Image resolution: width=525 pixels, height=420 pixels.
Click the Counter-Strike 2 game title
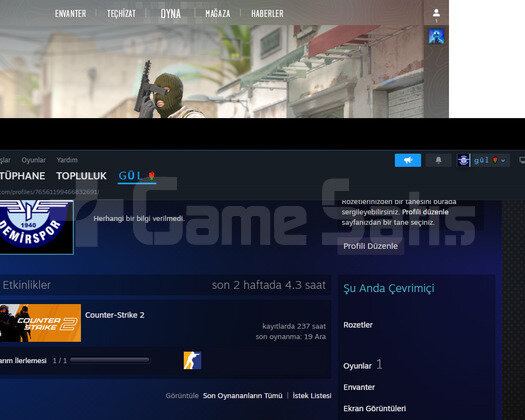tap(115, 315)
